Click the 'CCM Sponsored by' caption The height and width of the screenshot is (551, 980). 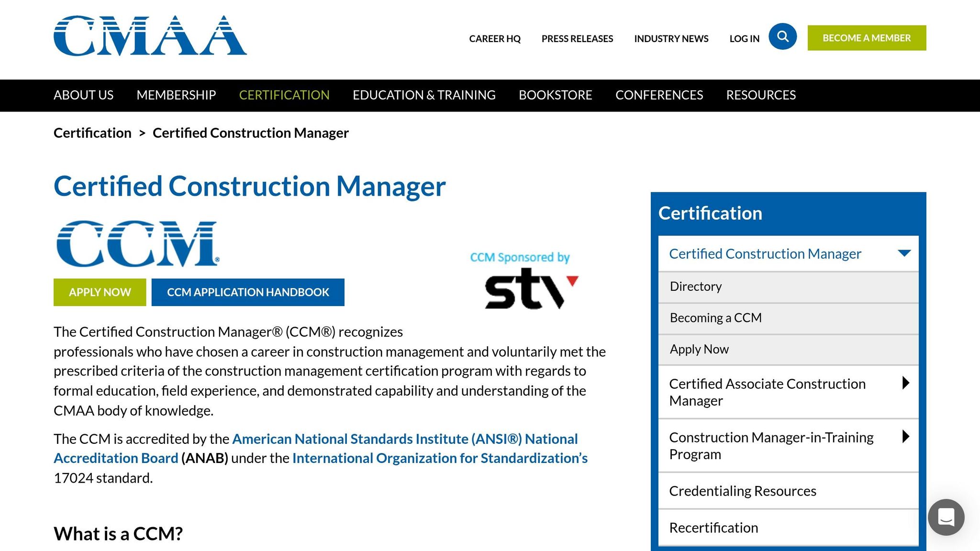click(x=520, y=257)
